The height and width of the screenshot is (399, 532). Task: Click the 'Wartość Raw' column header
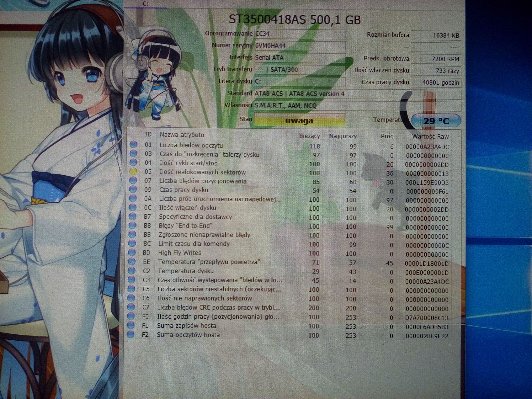point(431,136)
